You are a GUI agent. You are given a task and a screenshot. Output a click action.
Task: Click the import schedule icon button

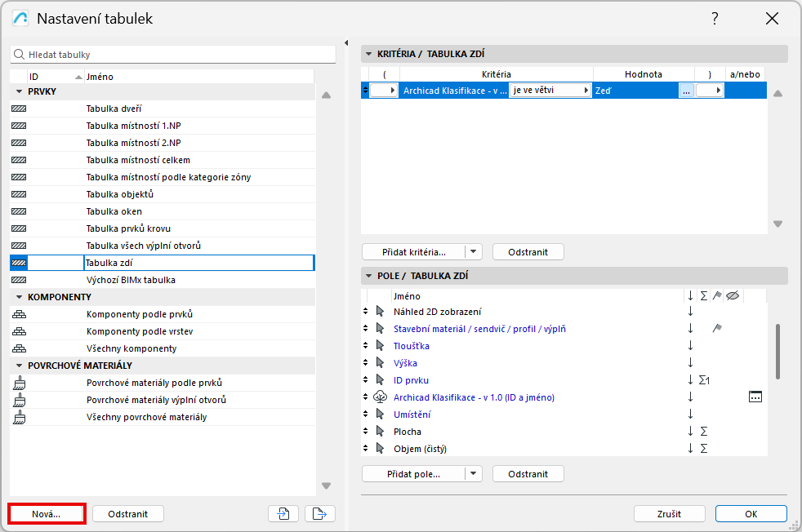pyautogui.click(x=283, y=513)
